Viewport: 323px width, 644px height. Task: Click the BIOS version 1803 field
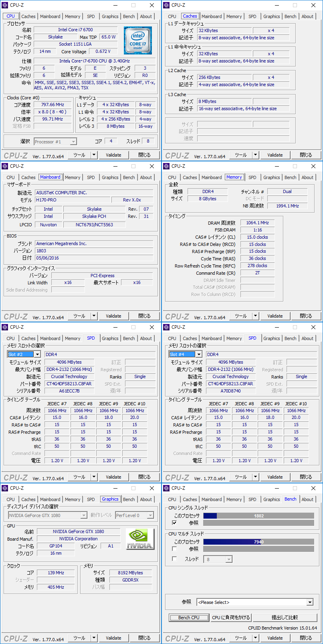pyautogui.click(x=94, y=251)
